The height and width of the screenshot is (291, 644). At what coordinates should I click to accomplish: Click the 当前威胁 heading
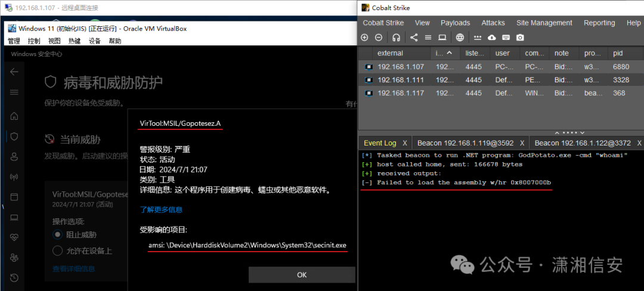[x=80, y=140]
